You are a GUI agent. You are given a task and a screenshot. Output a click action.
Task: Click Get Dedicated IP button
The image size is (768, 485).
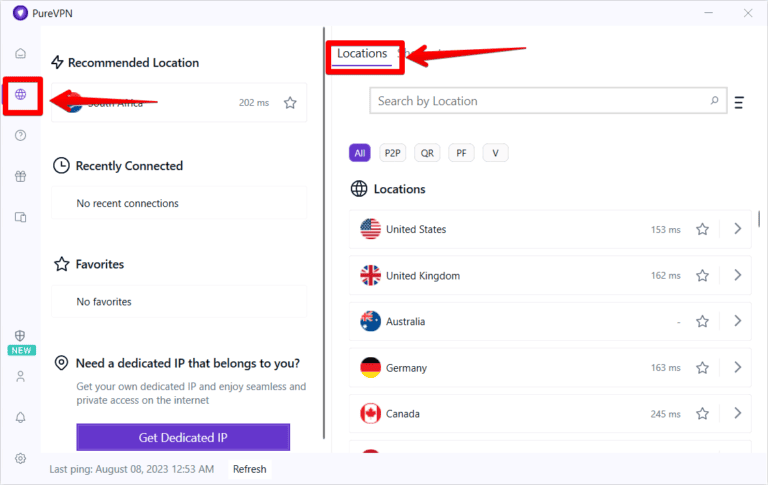click(x=183, y=437)
